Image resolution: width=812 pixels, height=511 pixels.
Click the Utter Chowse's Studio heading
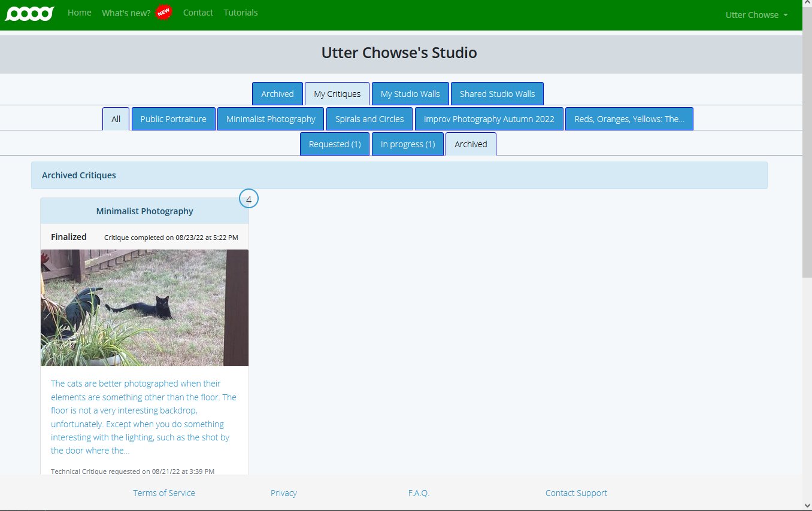click(399, 53)
